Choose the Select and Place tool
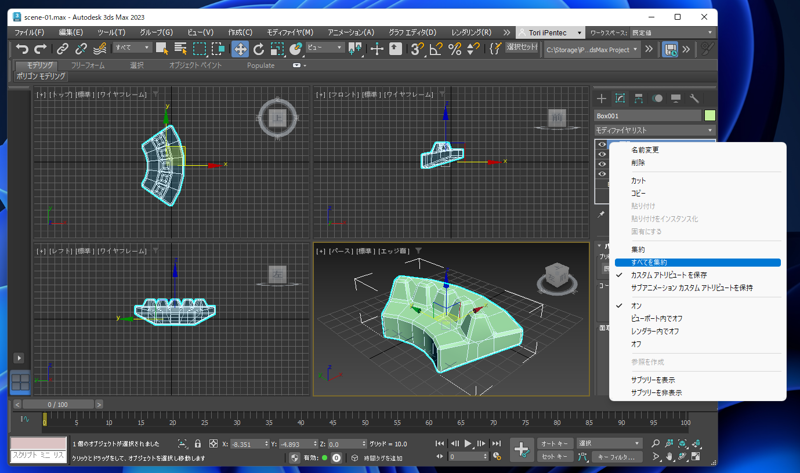800x473 pixels. pyautogui.click(x=295, y=48)
